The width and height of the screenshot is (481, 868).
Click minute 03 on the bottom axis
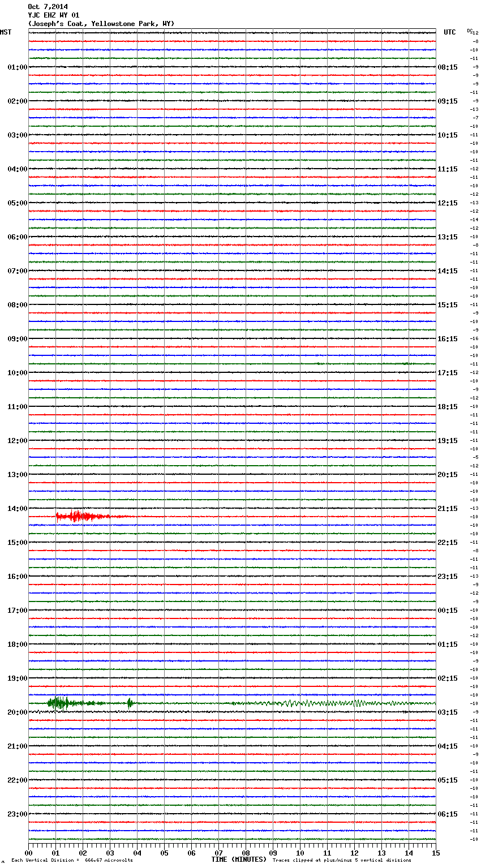click(110, 853)
